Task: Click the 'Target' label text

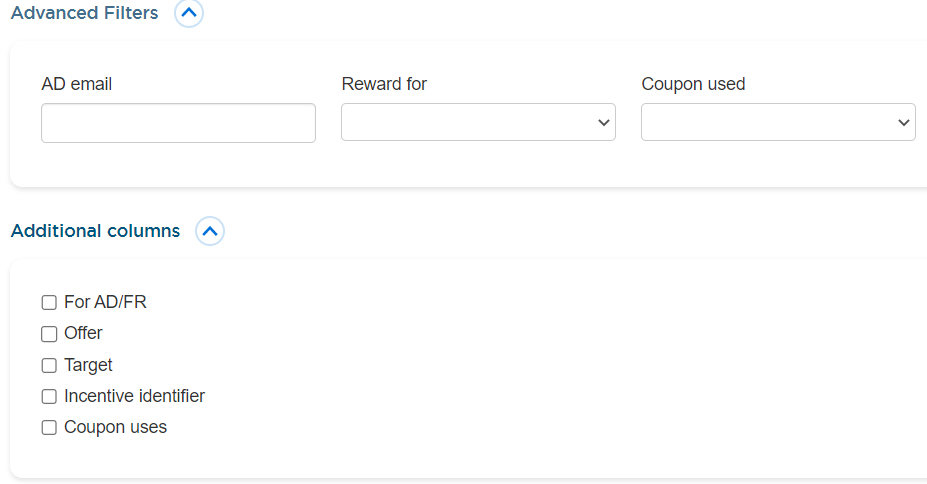Action: [x=88, y=365]
